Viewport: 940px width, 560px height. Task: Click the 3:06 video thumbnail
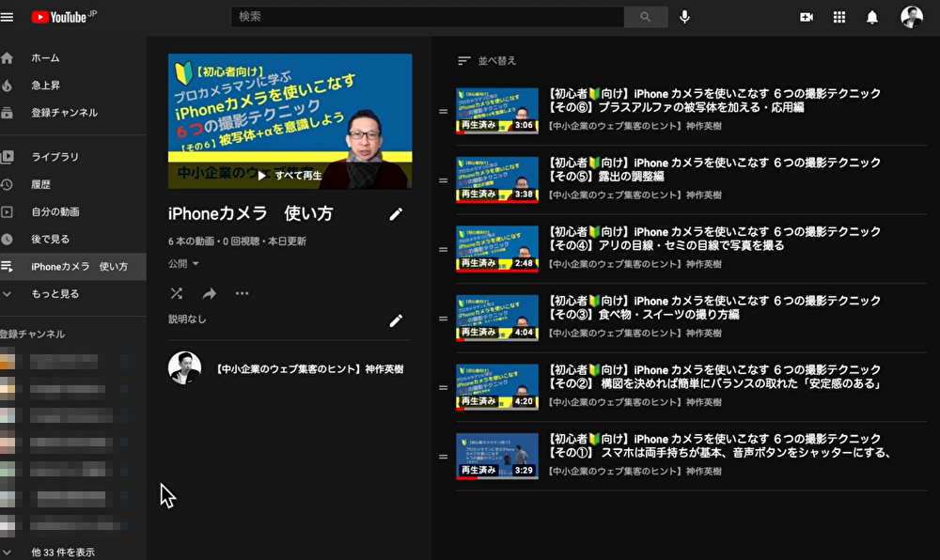pos(497,111)
